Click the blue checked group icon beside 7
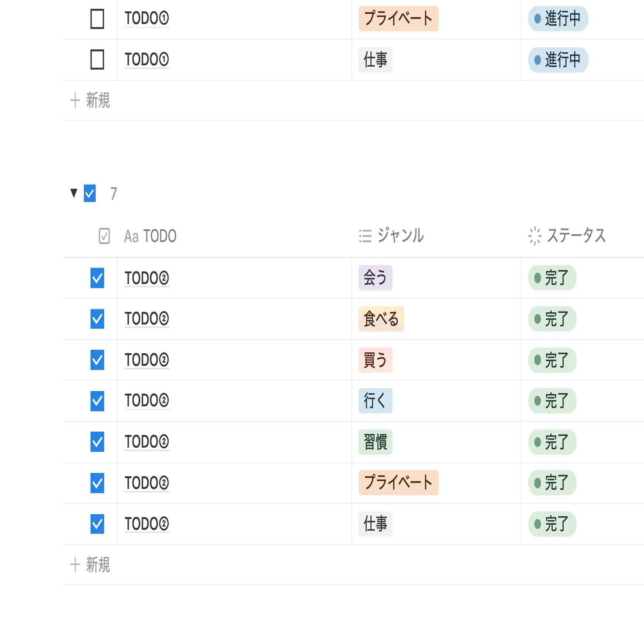The height and width of the screenshot is (644, 644). coord(90,193)
